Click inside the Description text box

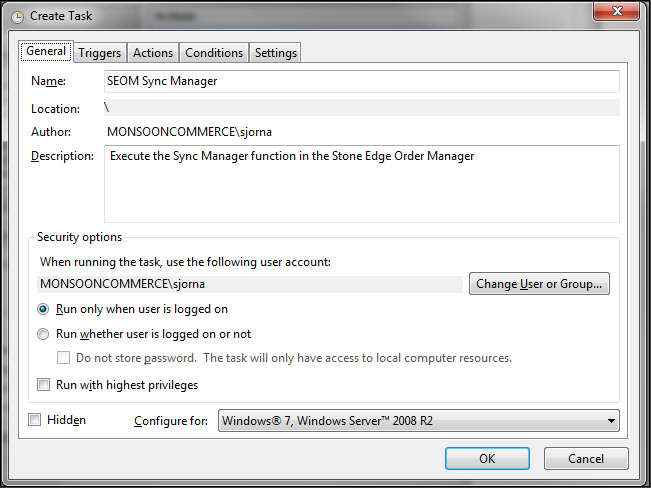(360, 183)
